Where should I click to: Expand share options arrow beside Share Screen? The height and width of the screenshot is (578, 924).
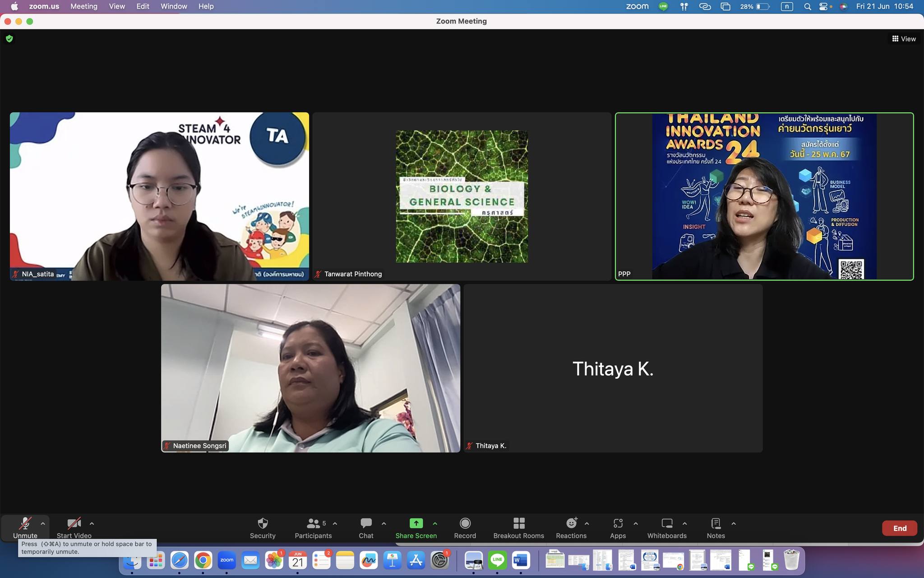coord(435,524)
